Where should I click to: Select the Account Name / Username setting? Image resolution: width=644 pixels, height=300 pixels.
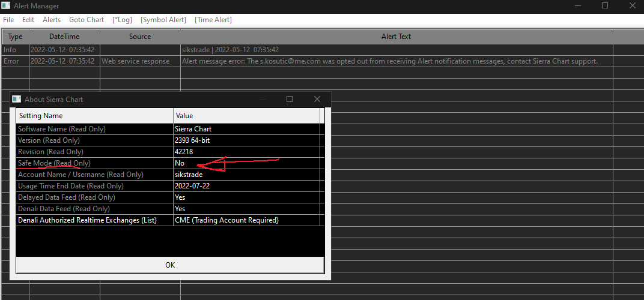tap(94, 175)
